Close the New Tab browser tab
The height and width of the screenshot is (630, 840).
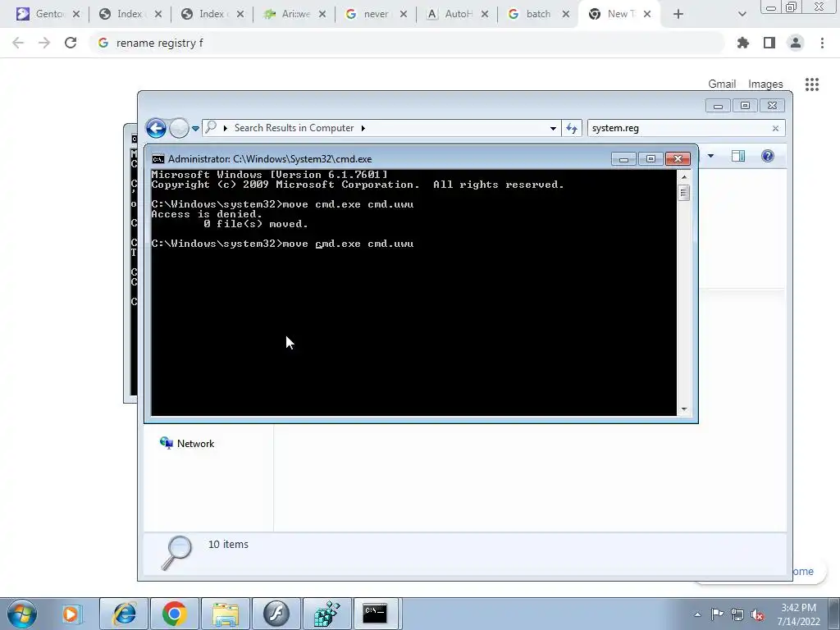tap(647, 14)
